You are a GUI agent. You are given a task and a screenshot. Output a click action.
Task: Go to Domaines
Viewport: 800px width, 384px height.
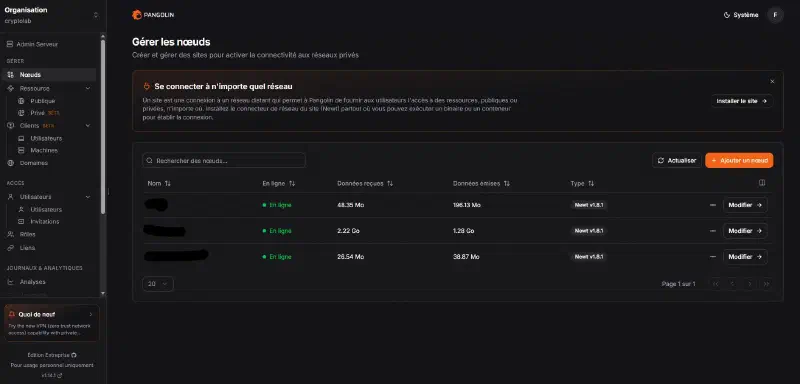[x=34, y=163]
